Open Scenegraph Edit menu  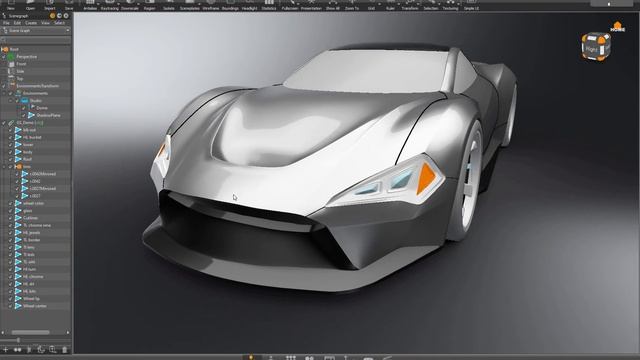pos(17,23)
